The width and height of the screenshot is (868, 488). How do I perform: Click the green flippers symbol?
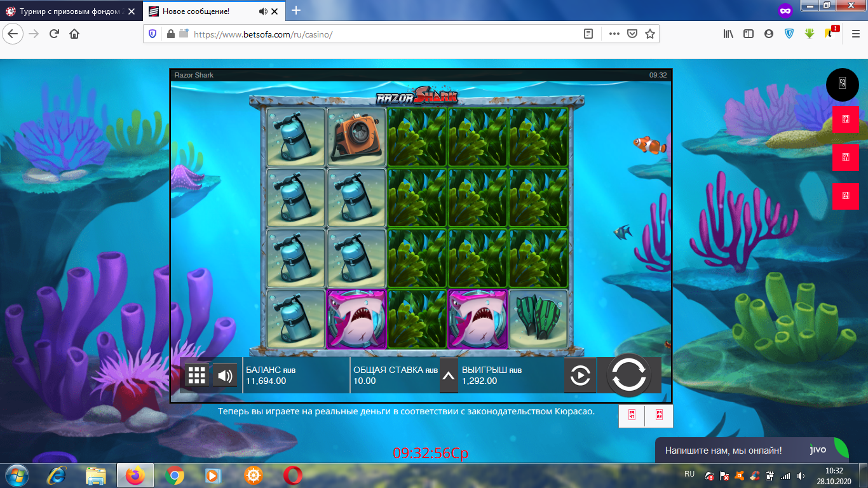click(x=538, y=319)
